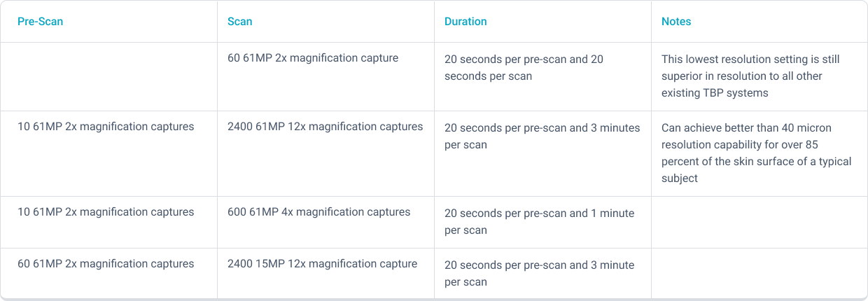Click empty Notes cell in 600 61MP row

coord(759,222)
